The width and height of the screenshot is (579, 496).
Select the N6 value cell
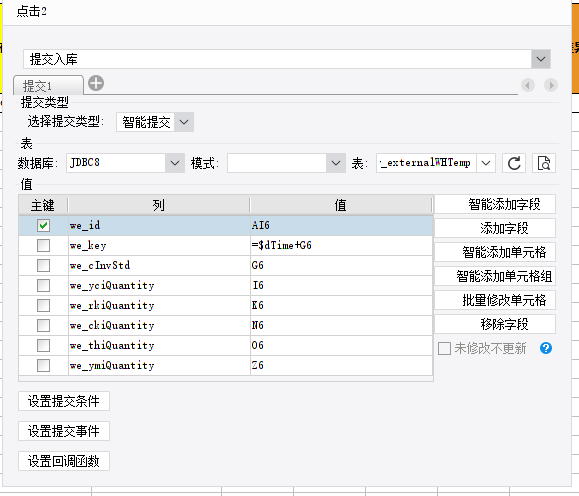342,325
